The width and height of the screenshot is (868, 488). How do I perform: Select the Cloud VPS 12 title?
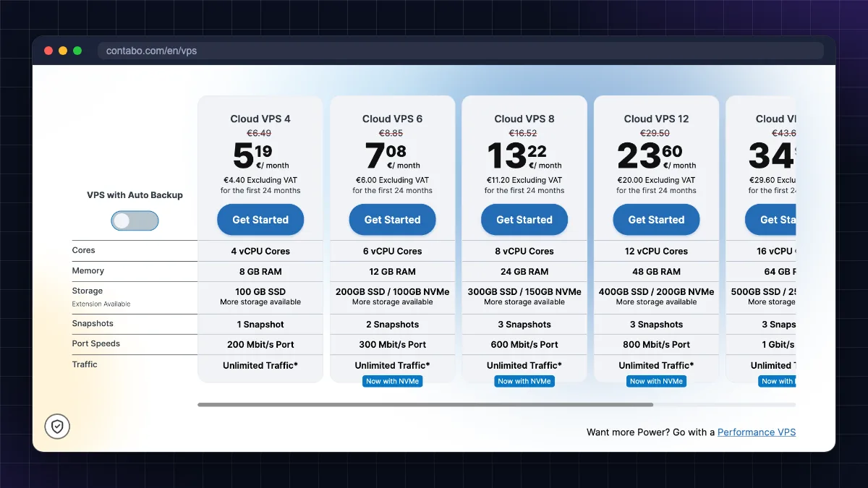coord(657,119)
